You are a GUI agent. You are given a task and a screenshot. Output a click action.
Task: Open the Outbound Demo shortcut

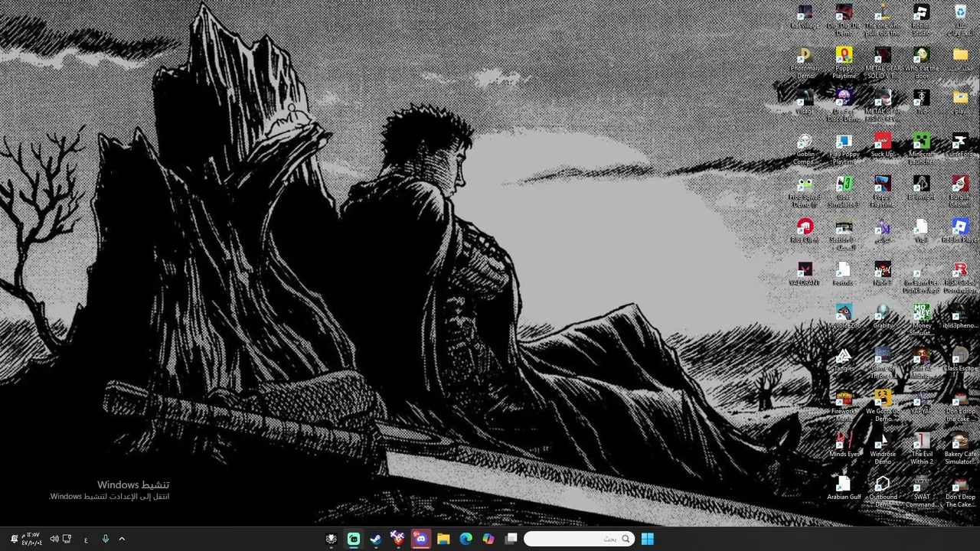pos(883,492)
